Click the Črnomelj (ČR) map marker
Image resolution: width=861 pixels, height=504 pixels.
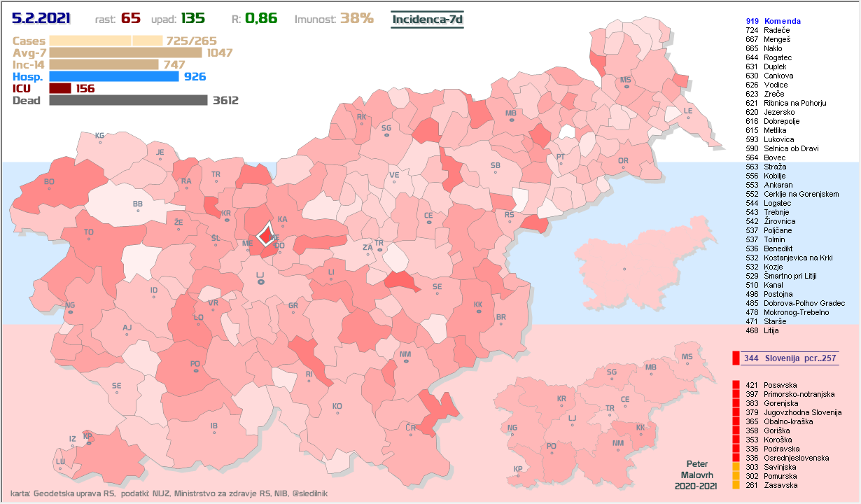coord(411,433)
